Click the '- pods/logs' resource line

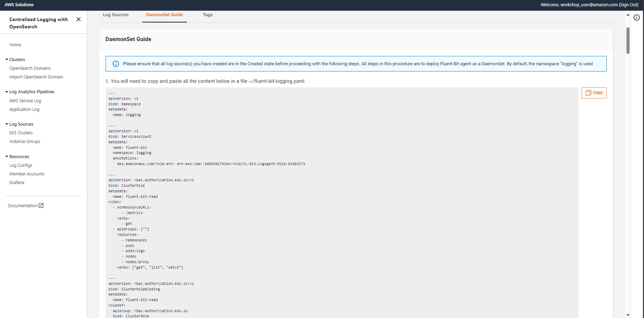click(133, 251)
